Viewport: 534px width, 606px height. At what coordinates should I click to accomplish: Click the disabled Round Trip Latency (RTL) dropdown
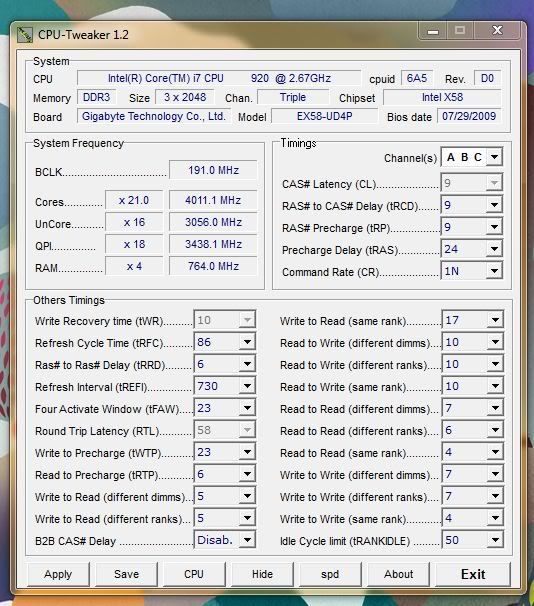[x=224, y=430]
